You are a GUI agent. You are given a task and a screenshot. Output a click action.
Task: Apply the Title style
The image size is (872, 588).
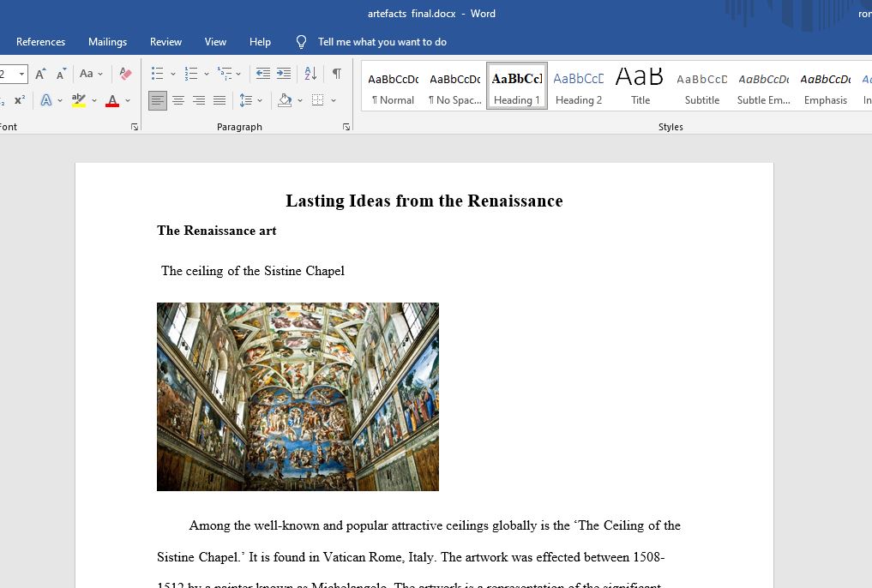(640, 87)
